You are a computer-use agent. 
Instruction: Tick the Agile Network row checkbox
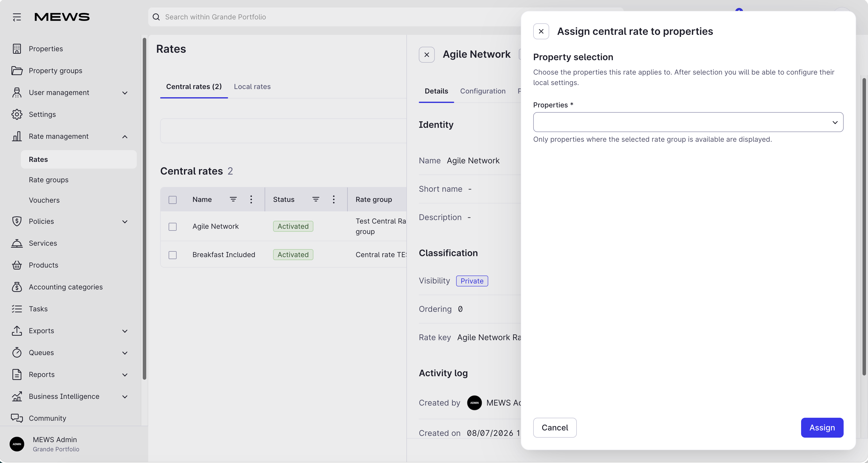click(x=173, y=227)
